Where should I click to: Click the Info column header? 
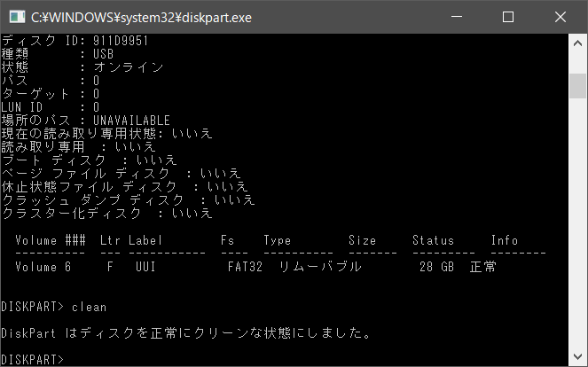(x=505, y=240)
